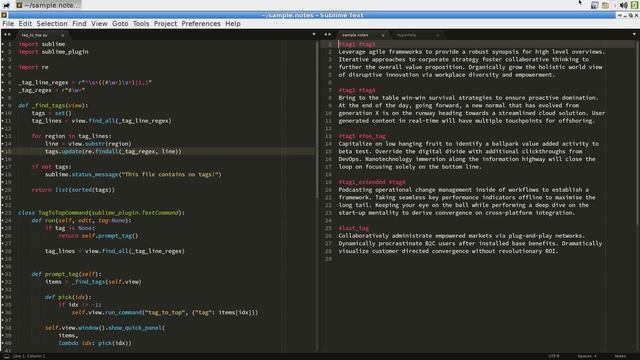Click the '#tag5 #foo_tag' line in sample.notes

pos(362,136)
